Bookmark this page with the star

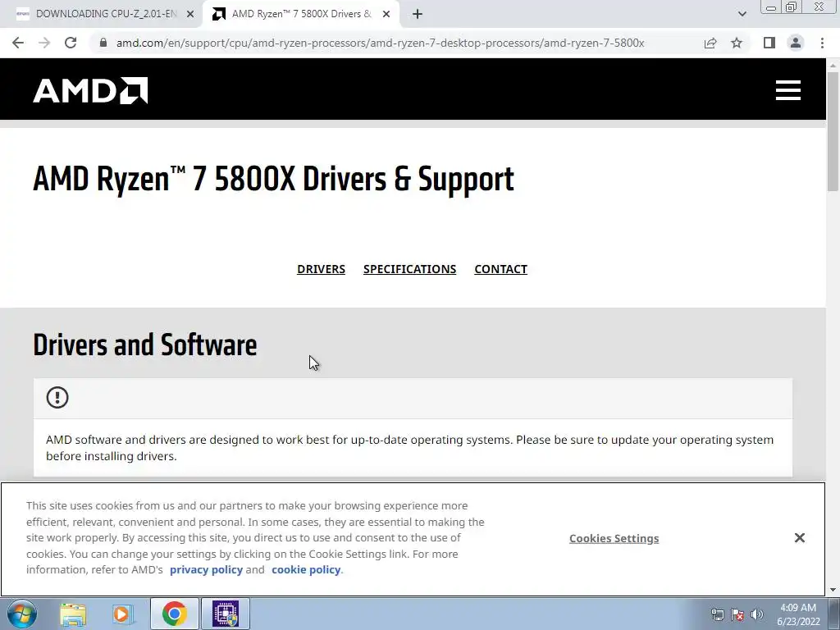tap(737, 43)
